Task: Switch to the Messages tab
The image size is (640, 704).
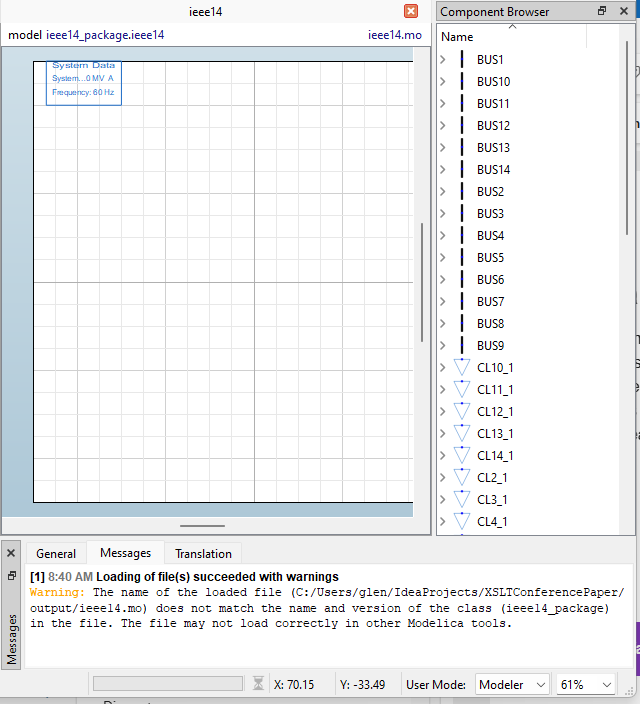Action: point(125,553)
